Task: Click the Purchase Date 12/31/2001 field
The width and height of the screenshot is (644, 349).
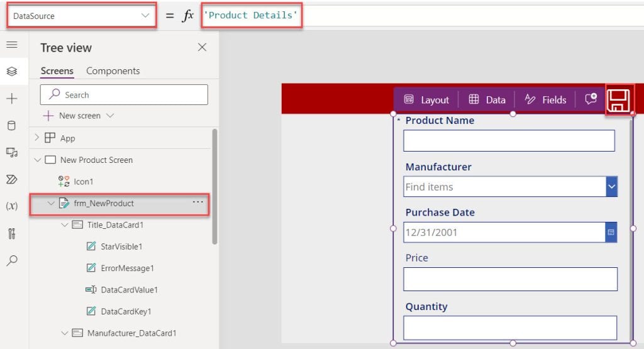Action: click(x=504, y=233)
